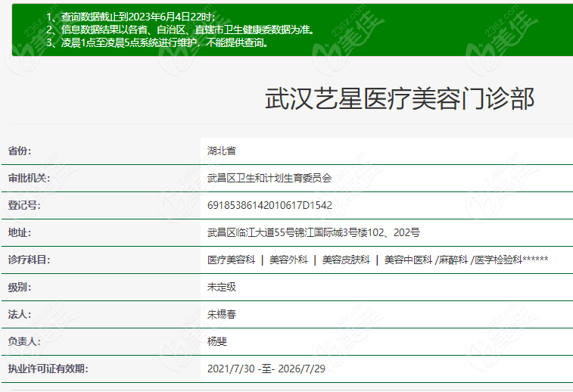Click the title 武汉艺星医疗美容门诊部
Screen dimensions: 573x392
[400, 98]
